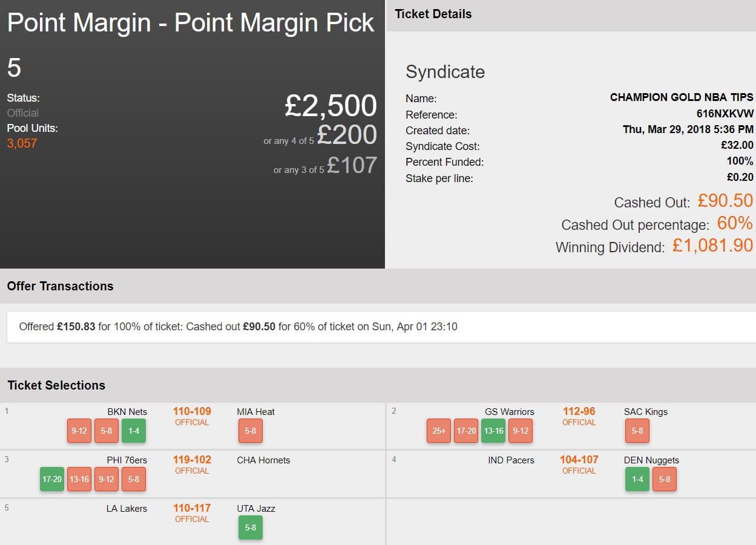Collapse the Ticket Selections section header
This screenshot has width=756, height=545.
[56, 385]
